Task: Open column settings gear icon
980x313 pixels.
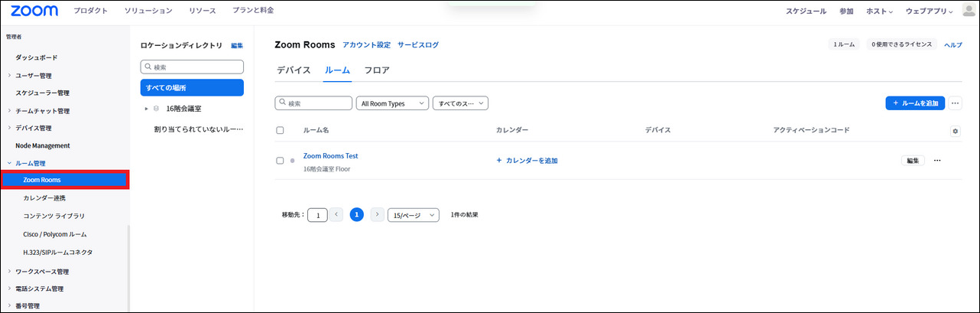Action: click(x=955, y=131)
